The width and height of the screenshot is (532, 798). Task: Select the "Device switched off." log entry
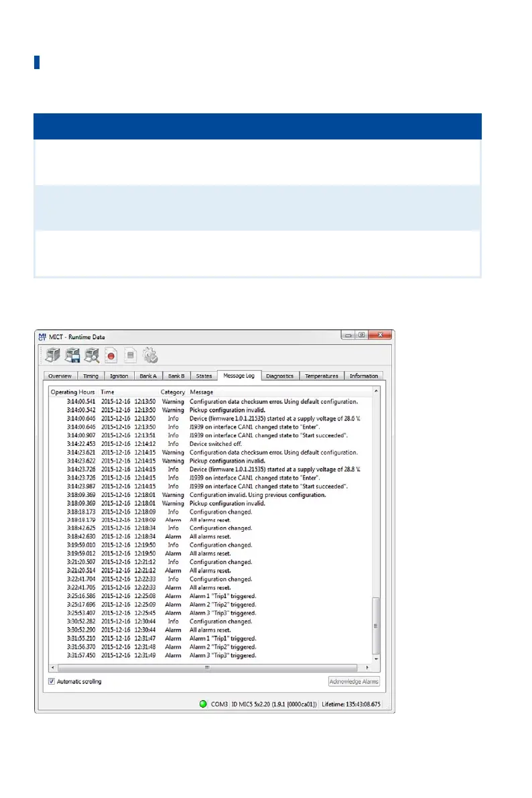210,444
